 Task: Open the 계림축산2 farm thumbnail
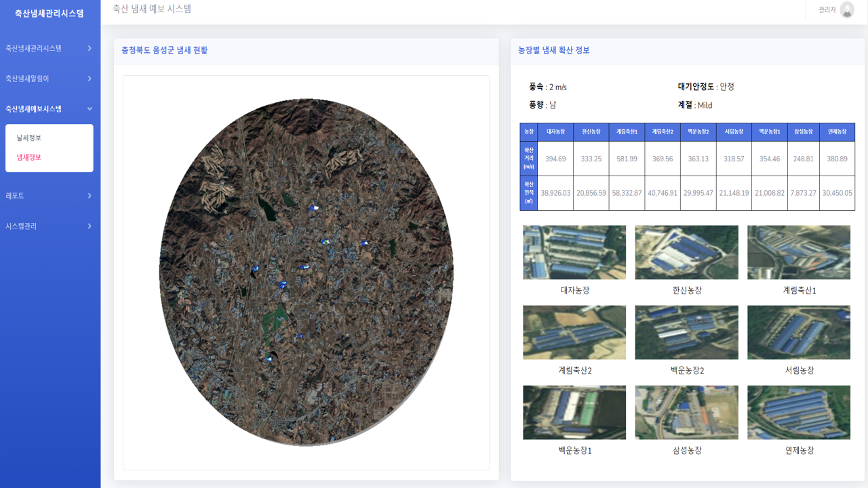click(574, 332)
